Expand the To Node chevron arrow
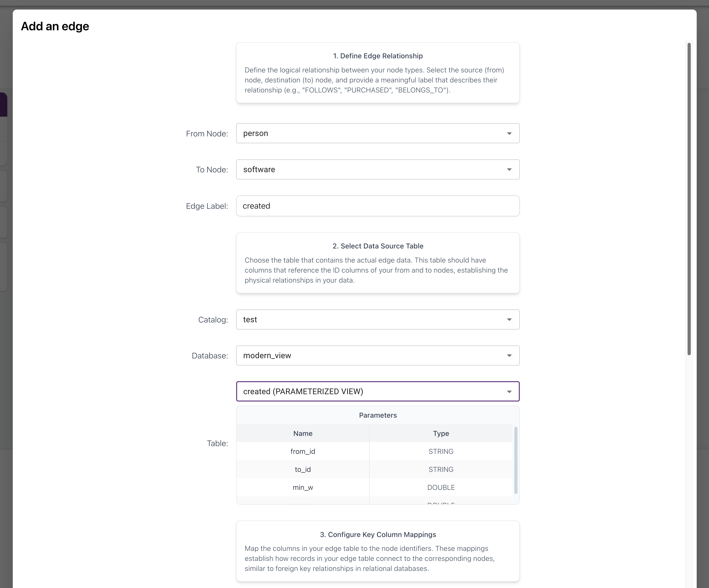The image size is (709, 588). tap(509, 169)
